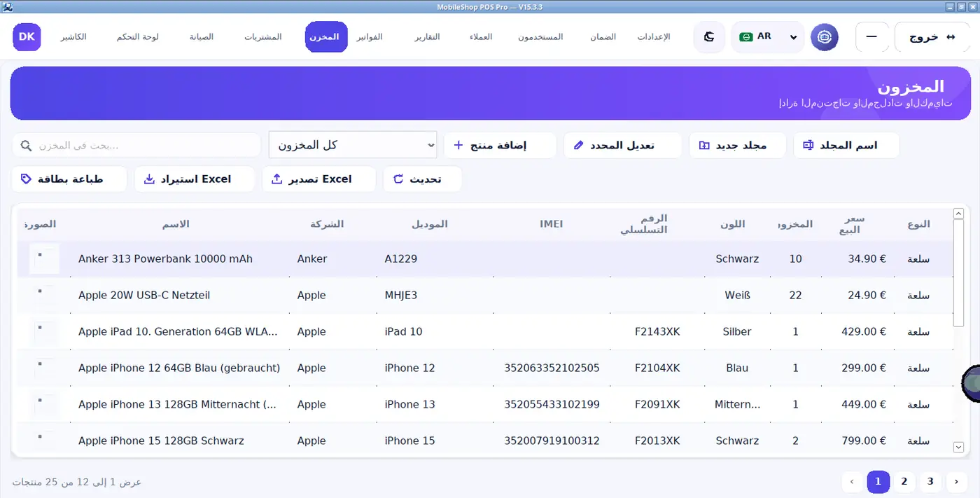Image resolution: width=980 pixels, height=498 pixels.
Task: Click the استيراد Excel import button
Action: coord(195,179)
